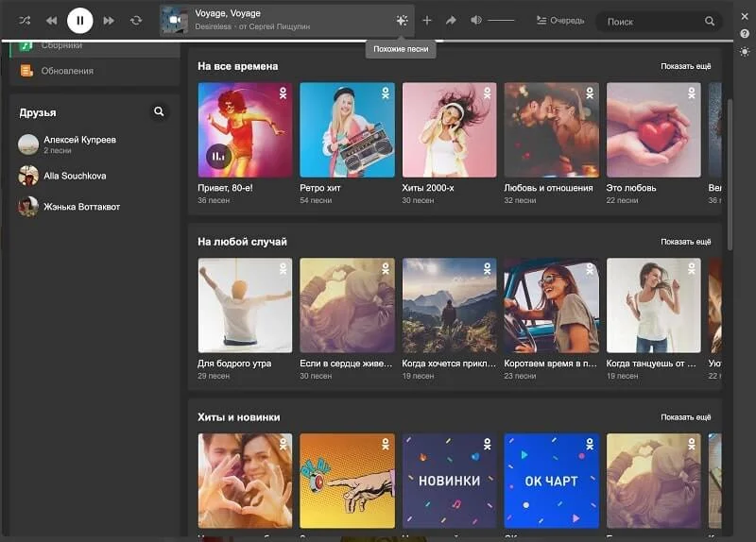Click the similar songs magic wand icon
Viewport: 756px width, 542px height.
pyautogui.click(x=402, y=20)
